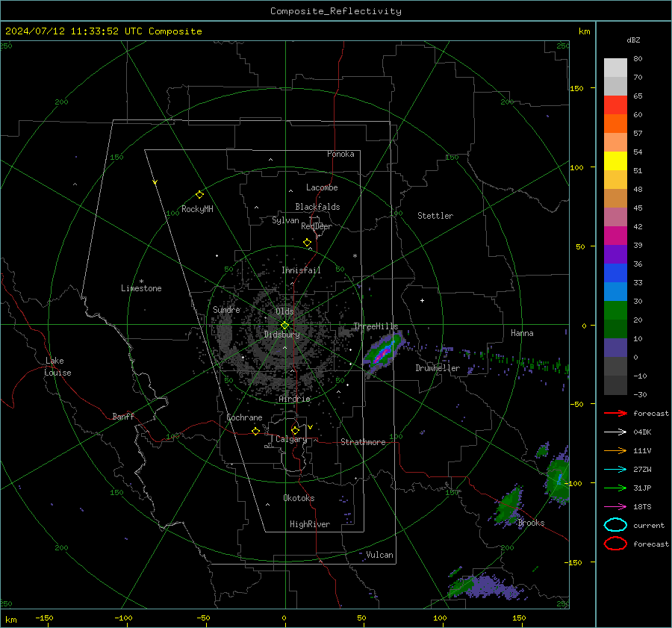
Task: Click the ThreeHills city label
Action: (376, 326)
